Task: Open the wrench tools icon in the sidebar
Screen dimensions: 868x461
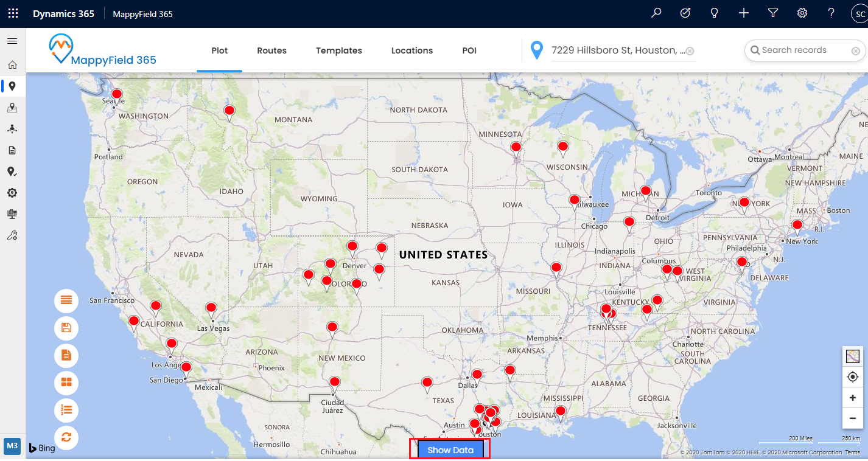Action: pos(12,236)
